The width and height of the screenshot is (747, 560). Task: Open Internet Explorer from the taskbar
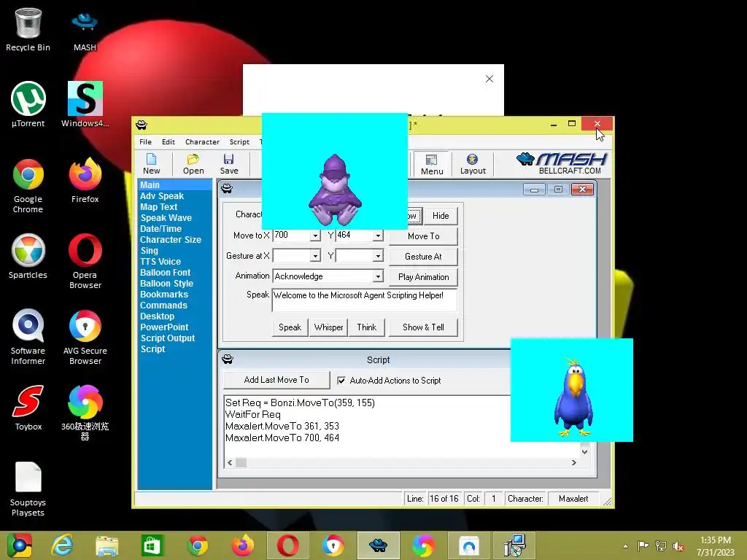[x=63, y=545]
